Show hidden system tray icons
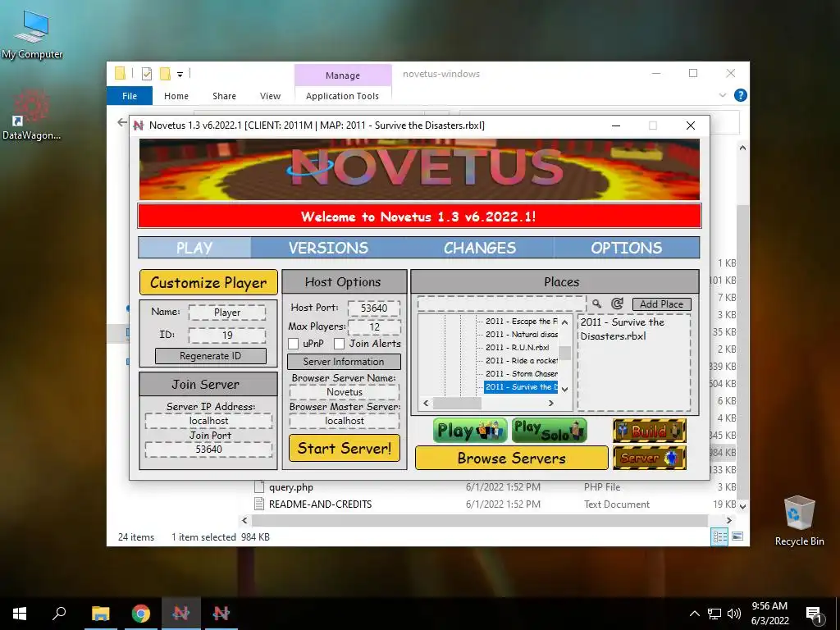This screenshot has height=630, width=840. [x=694, y=614]
